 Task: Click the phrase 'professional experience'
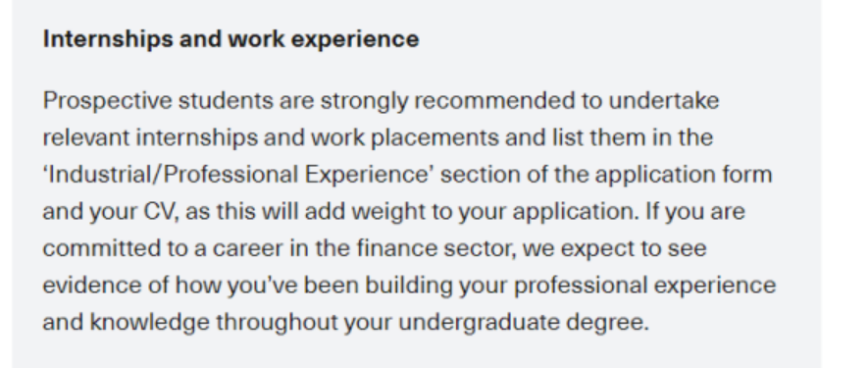click(x=645, y=286)
